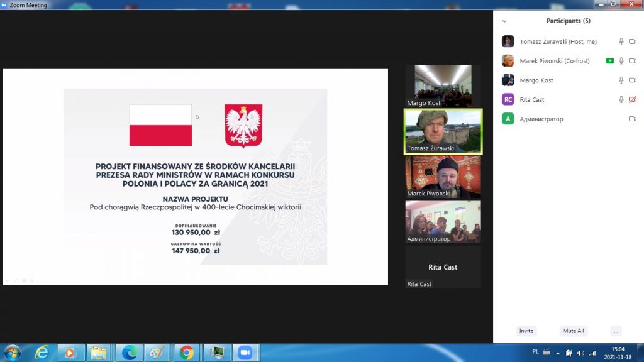Click Rita Cast's purple RC avatar
This screenshot has width=644, height=362.
pos(508,99)
